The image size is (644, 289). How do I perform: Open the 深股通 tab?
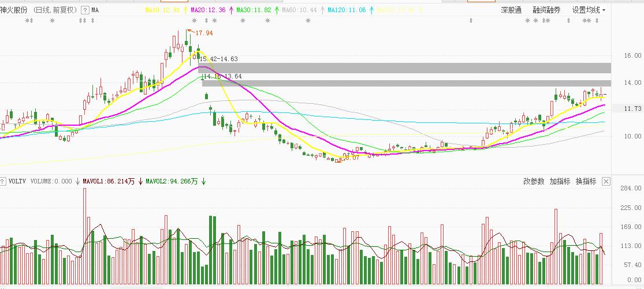pos(511,10)
